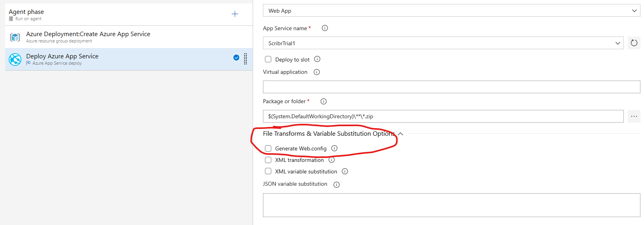Show info for JSON variable substitution
This screenshot has width=644, height=225.
pos(337,185)
